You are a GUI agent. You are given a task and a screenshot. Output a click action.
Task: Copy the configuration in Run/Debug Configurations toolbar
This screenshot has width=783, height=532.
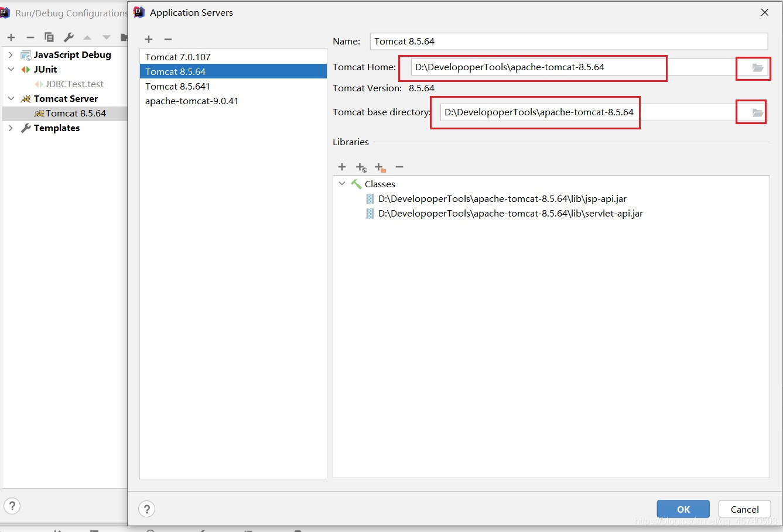49,37
